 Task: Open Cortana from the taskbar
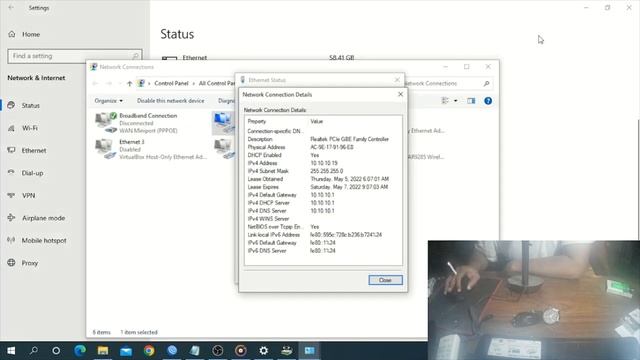(x=56, y=350)
